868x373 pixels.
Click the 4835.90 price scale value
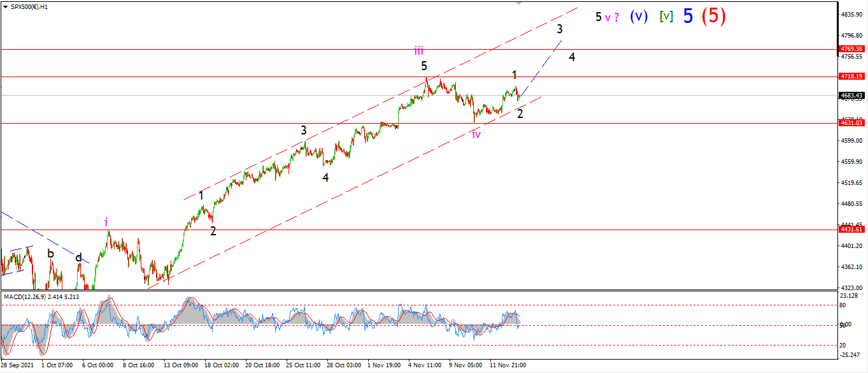tap(852, 14)
